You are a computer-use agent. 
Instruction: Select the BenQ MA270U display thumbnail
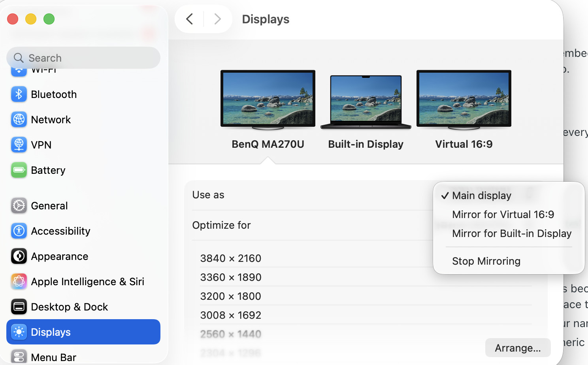pos(268,100)
